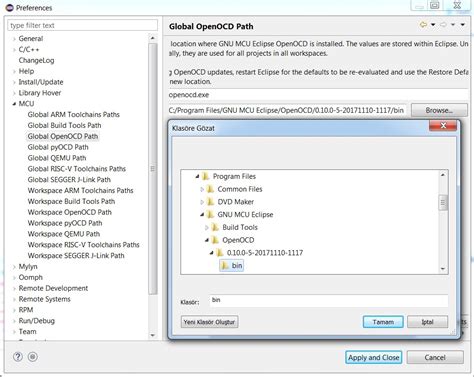This screenshot has width=474, height=377.
Task: Select the bin folder icon
Action: 225,266
